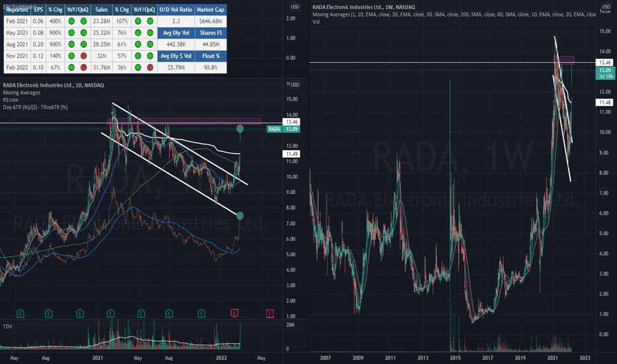
Task: Open the USD currency selector on the weekly chart
Action: [606, 7]
